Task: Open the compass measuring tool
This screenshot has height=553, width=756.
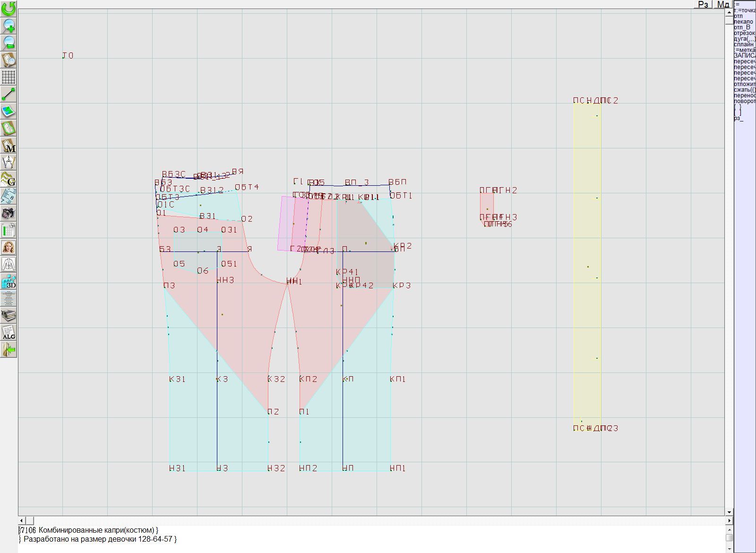Action: click(x=9, y=162)
